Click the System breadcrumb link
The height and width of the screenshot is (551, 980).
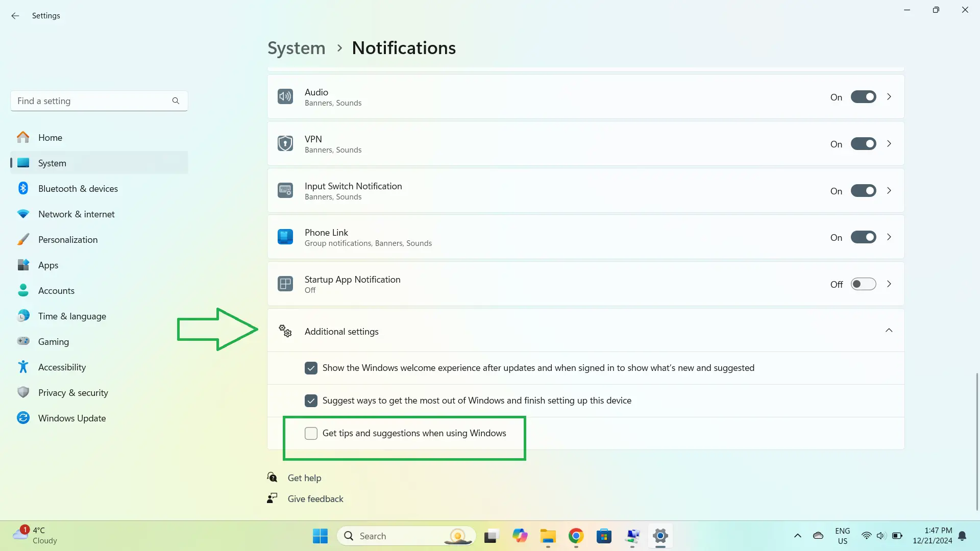pyautogui.click(x=296, y=48)
